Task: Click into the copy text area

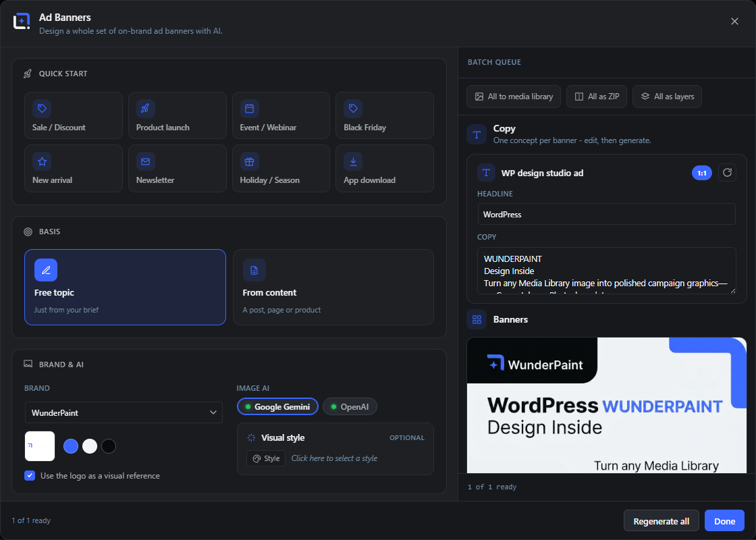Action: (x=606, y=271)
